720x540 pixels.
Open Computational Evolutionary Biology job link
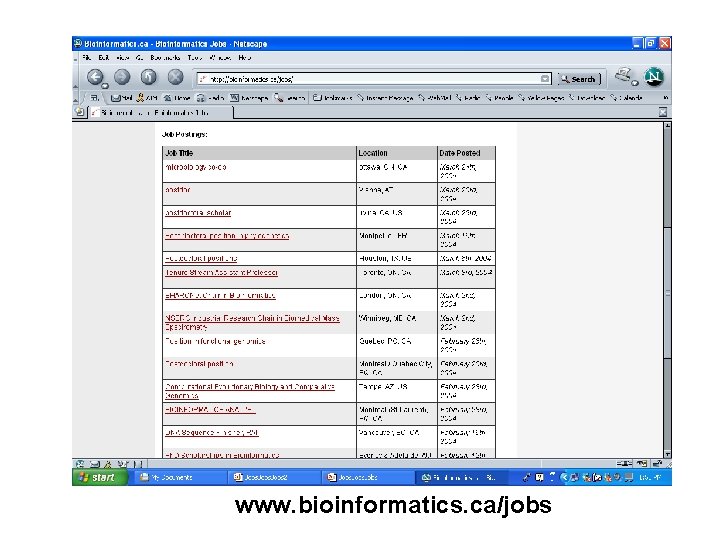tap(250, 391)
